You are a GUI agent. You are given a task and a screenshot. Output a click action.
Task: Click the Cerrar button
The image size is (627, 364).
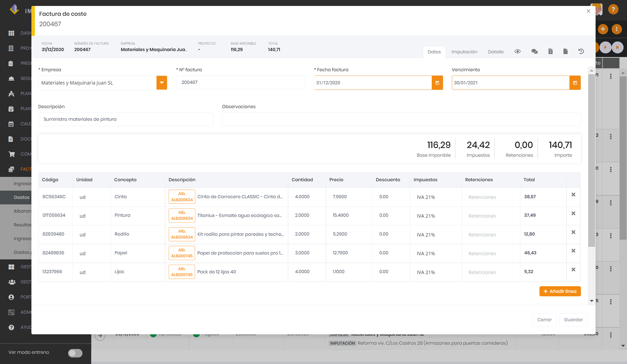coord(544,320)
